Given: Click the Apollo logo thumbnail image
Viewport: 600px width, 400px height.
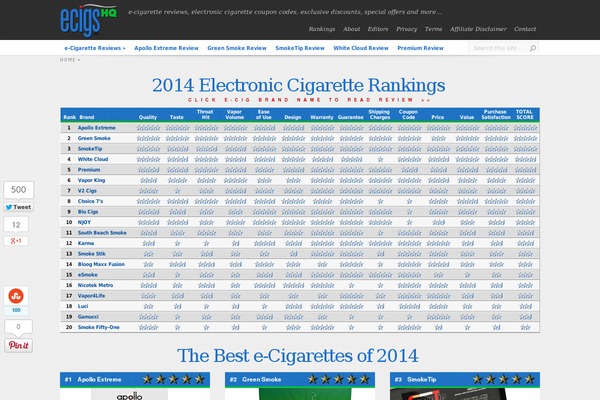Looking at the screenshot, I should (129, 394).
